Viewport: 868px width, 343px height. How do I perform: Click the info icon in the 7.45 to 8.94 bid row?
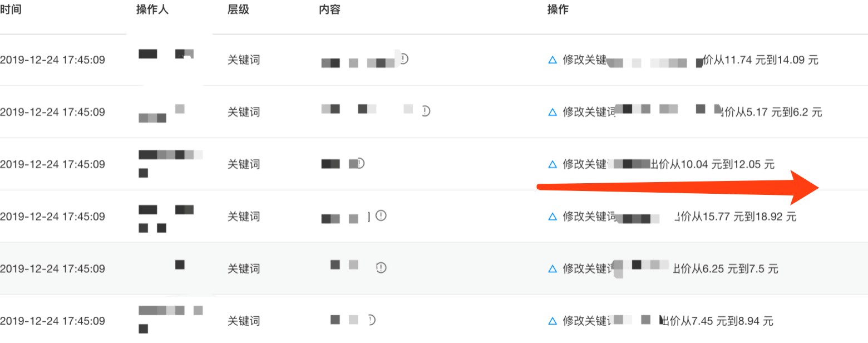click(371, 320)
